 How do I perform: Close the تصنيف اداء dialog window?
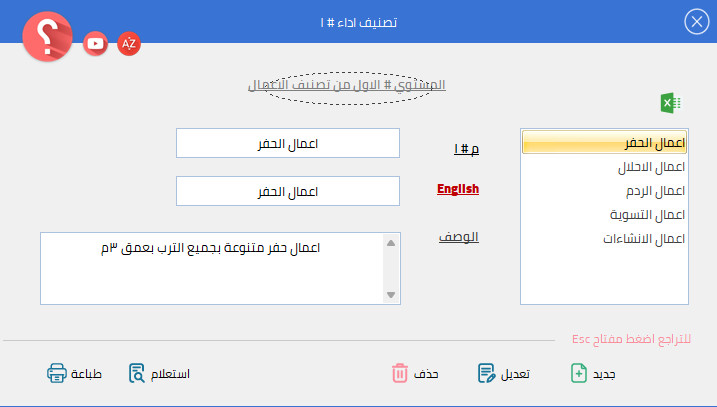pos(696,22)
